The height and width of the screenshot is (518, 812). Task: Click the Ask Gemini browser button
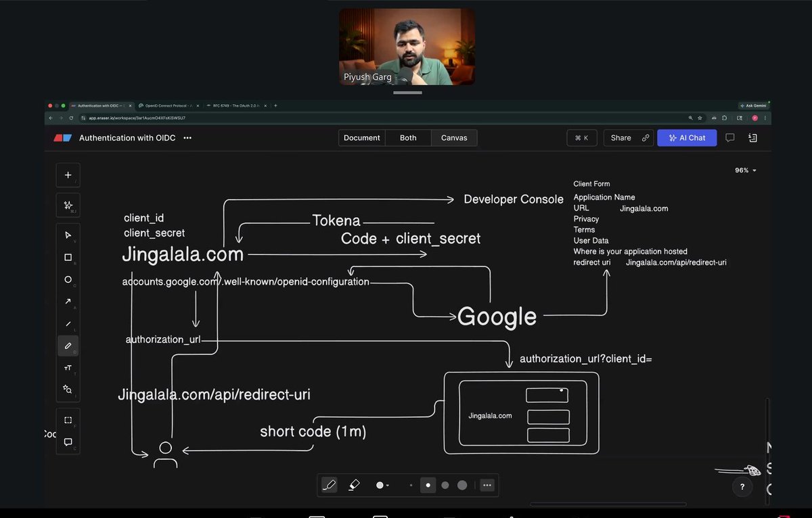(x=752, y=105)
